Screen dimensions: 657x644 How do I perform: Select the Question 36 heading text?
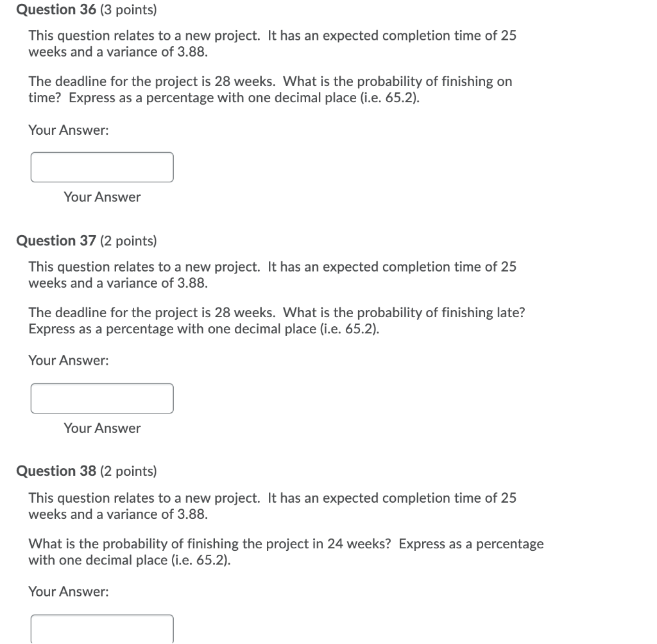(55, 10)
